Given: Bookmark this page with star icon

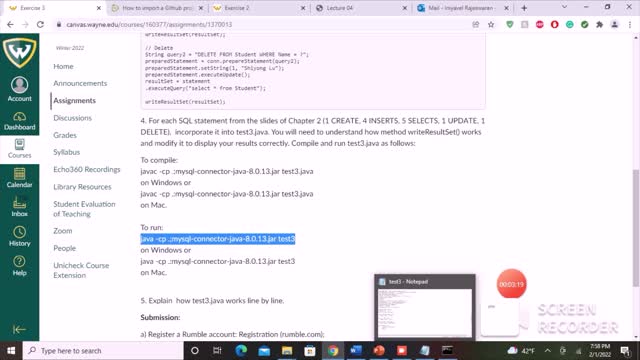Looking at the screenshot, I should click(491, 24).
